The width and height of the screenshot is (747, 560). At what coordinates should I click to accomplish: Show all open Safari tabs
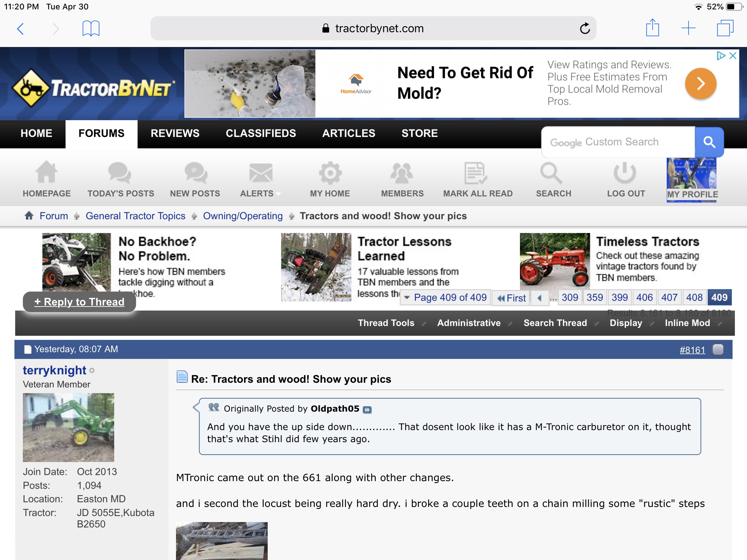click(x=725, y=28)
